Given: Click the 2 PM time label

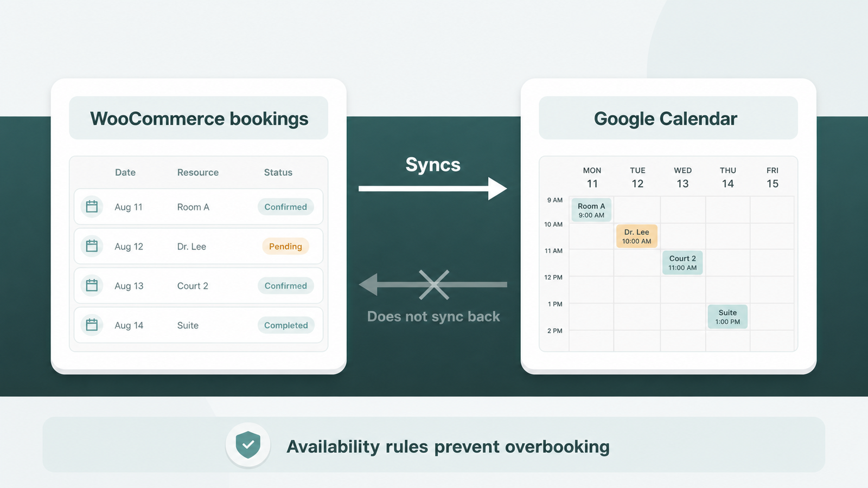Looking at the screenshot, I should coord(555,331).
